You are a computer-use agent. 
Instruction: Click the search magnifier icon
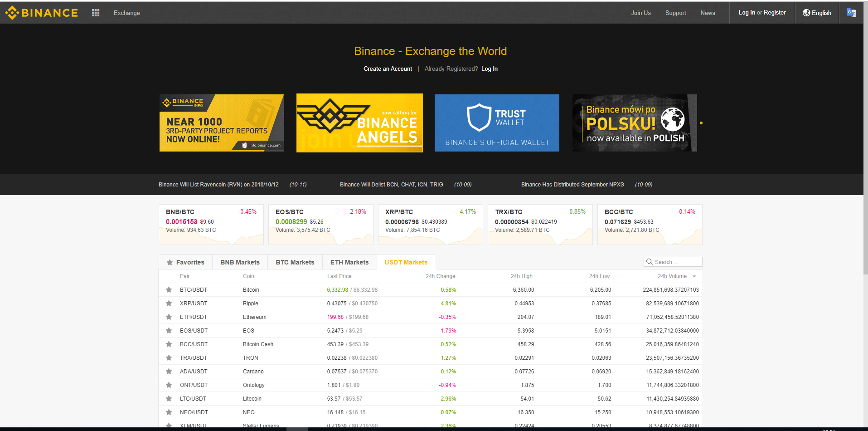click(x=650, y=262)
